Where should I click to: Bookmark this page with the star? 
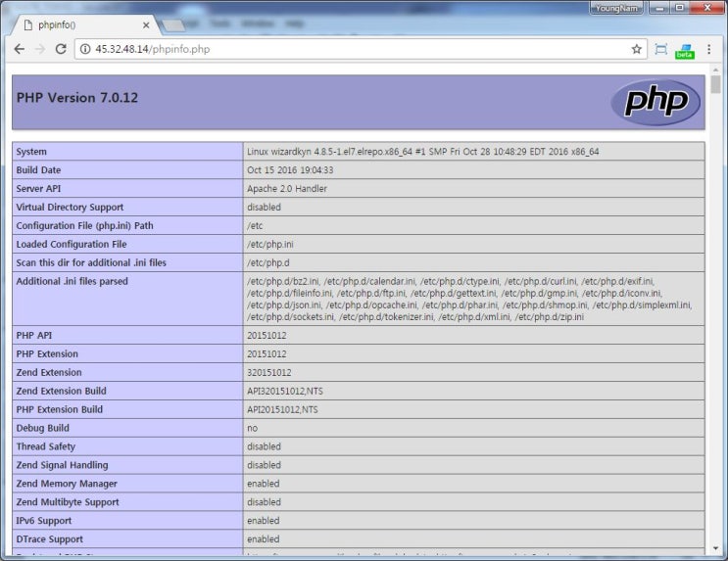coord(636,49)
